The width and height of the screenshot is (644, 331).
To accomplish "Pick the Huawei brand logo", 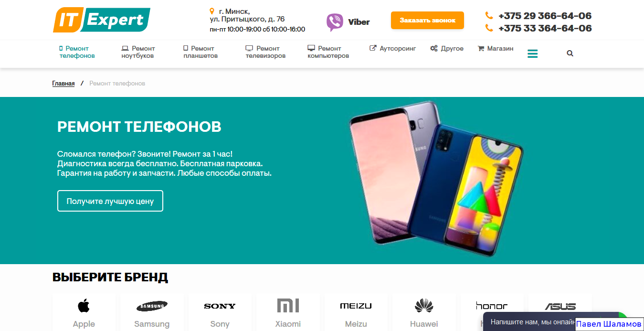I will [x=424, y=306].
